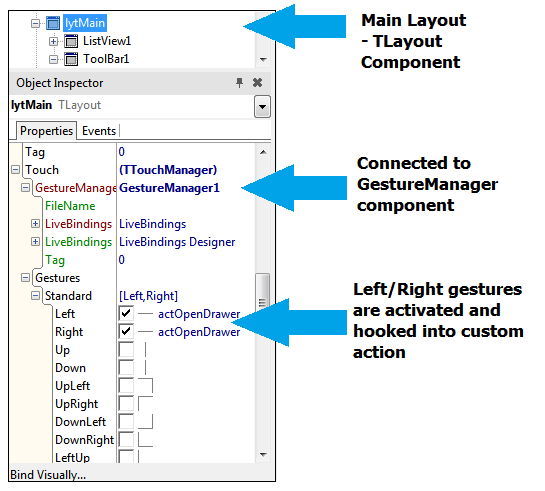
Task: Collapse the Standard gestures node
Action: click(x=35, y=296)
